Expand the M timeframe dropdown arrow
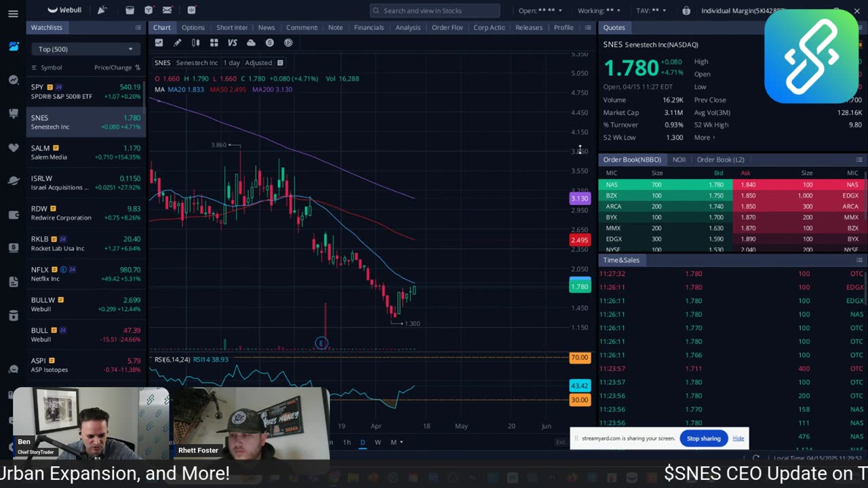 coord(401,442)
